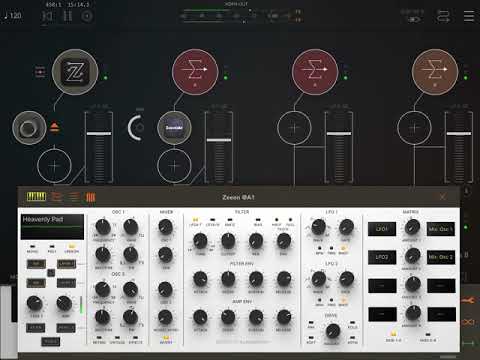Screen dimensions: 480x360
Task: Add effect slot at bottom of first channel
Action: (54, 166)
